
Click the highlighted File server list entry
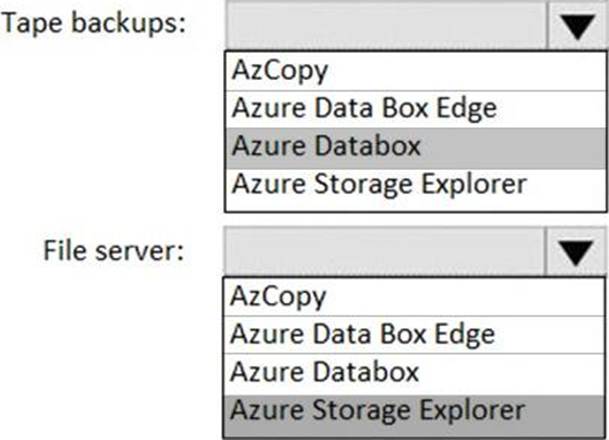tap(414, 416)
